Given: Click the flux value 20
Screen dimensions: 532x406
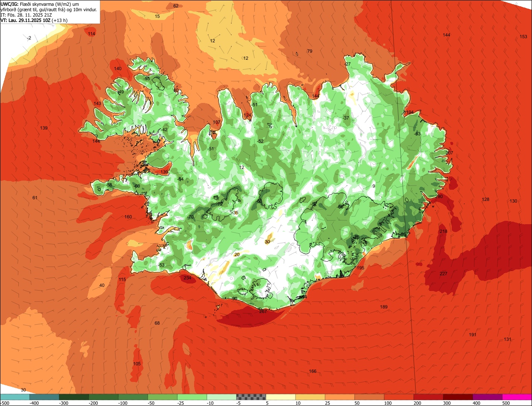Looking at the screenshot, I should point(237,254).
